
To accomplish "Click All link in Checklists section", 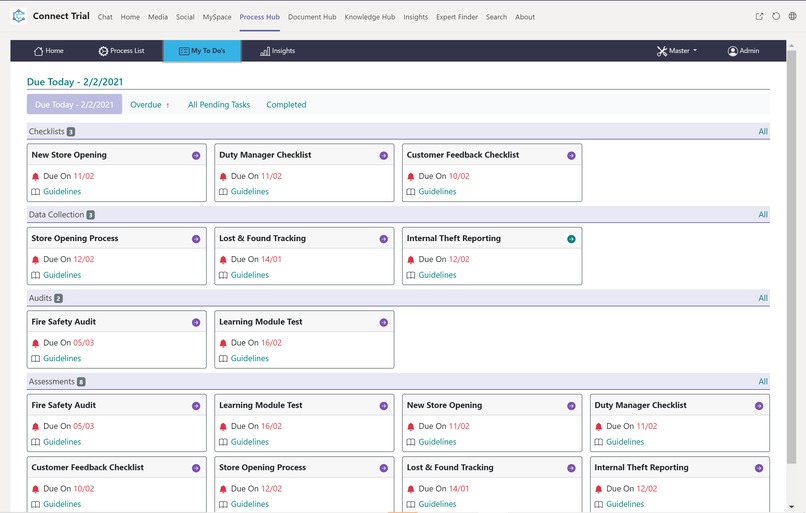I will [763, 132].
